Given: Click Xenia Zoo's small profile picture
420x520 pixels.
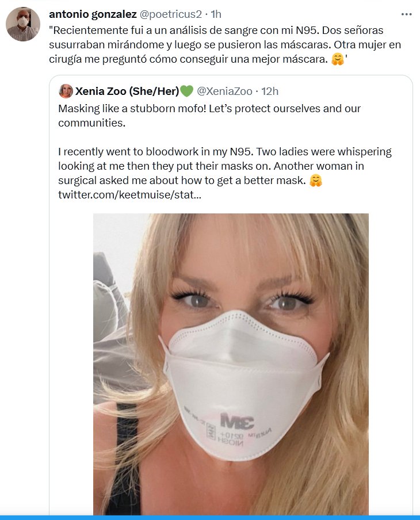Looking at the screenshot, I should click(66, 91).
